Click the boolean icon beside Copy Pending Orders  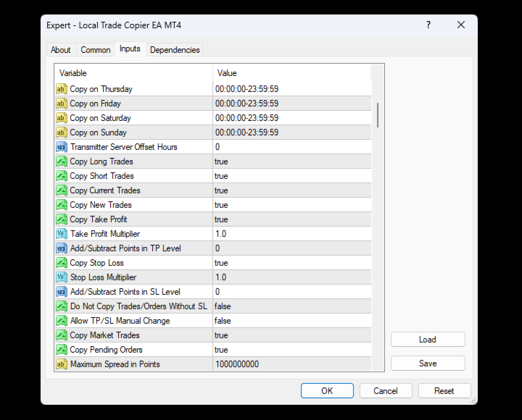(62, 350)
